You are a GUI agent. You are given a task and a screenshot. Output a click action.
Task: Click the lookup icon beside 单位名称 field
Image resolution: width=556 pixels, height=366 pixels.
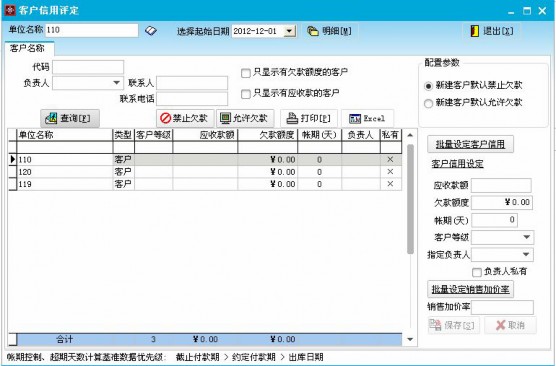point(151,31)
